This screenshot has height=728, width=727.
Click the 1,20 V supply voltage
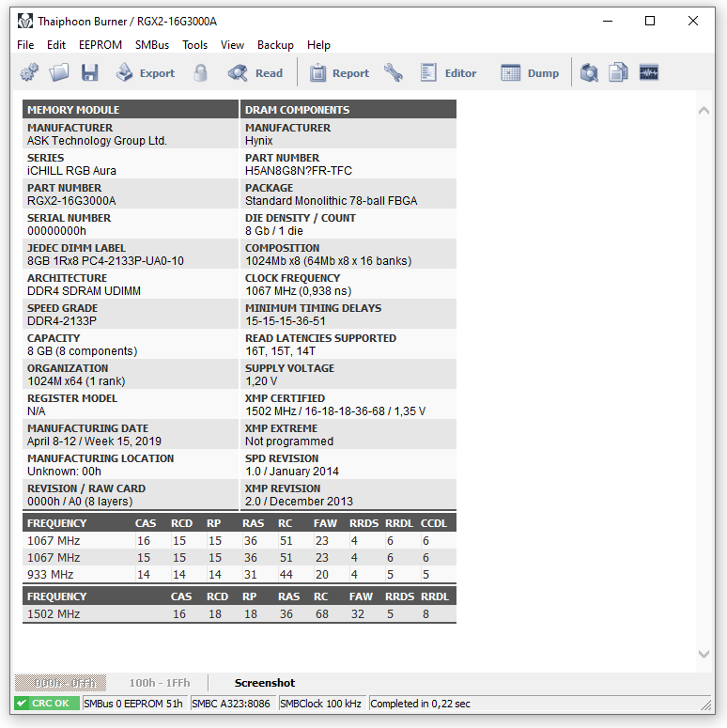(261, 381)
